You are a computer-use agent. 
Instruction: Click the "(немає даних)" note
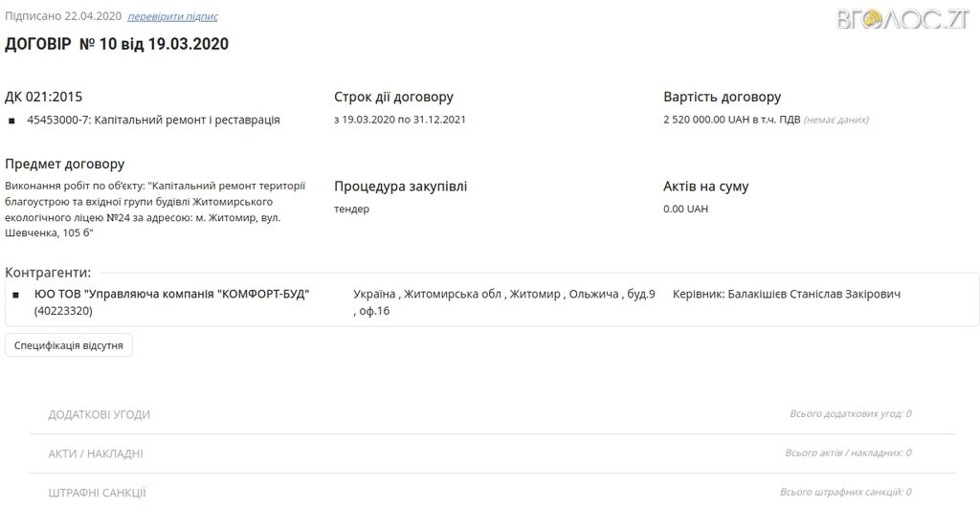[x=835, y=121]
